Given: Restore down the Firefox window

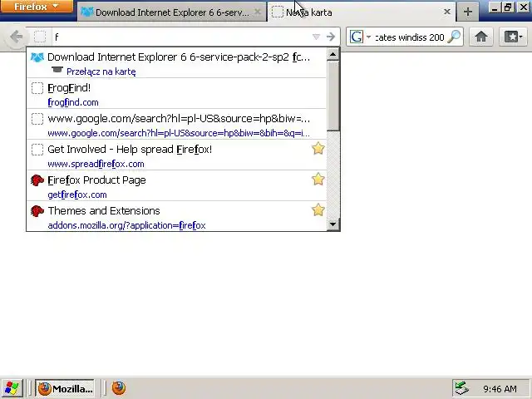Looking at the screenshot, I should pos(508,7).
